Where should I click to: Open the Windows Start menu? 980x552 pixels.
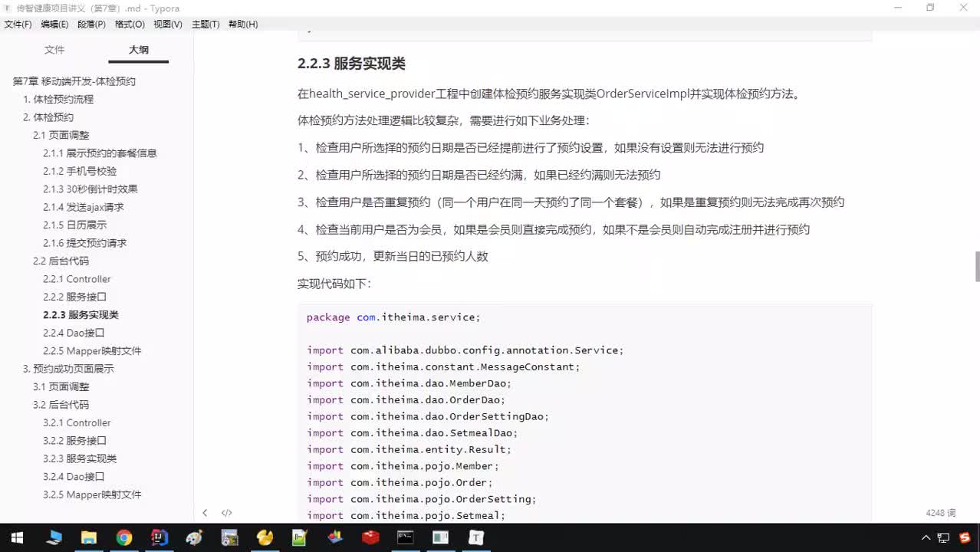pyautogui.click(x=17, y=537)
